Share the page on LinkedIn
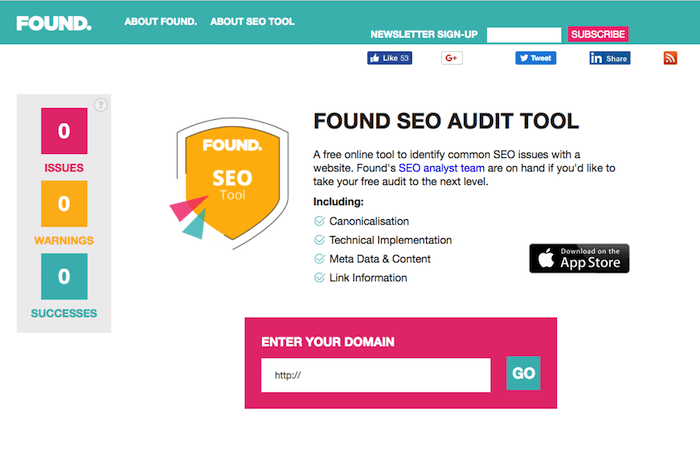Viewport: 700px width, 452px height. 609,58
